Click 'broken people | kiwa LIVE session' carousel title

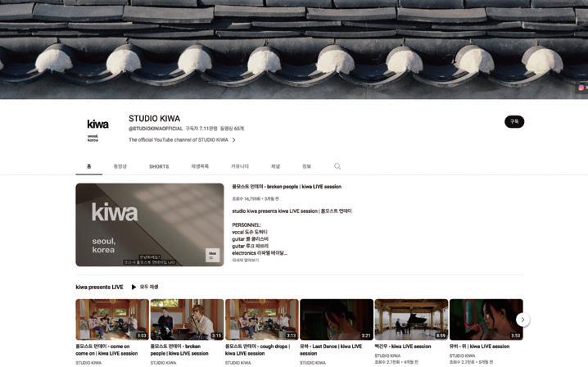179,350
